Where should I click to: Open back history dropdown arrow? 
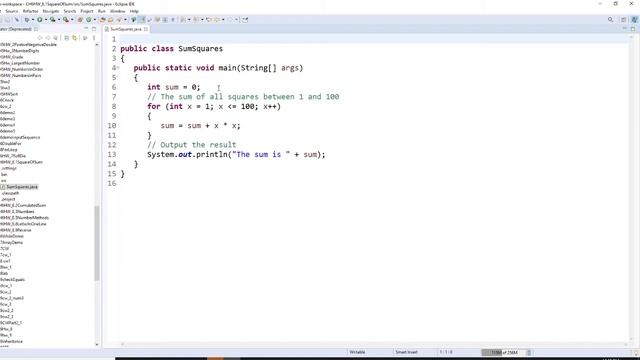point(223,20)
